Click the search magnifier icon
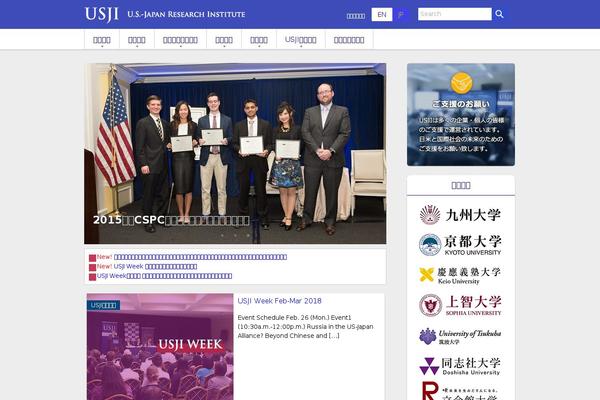 (x=499, y=14)
